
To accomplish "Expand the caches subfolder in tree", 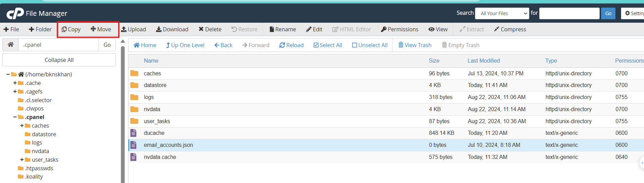I will coord(22,126).
